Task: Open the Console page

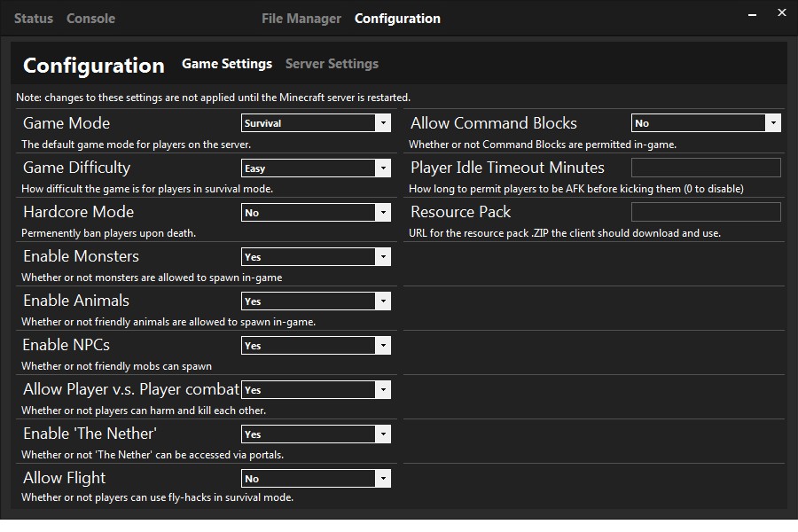Action: (x=90, y=18)
